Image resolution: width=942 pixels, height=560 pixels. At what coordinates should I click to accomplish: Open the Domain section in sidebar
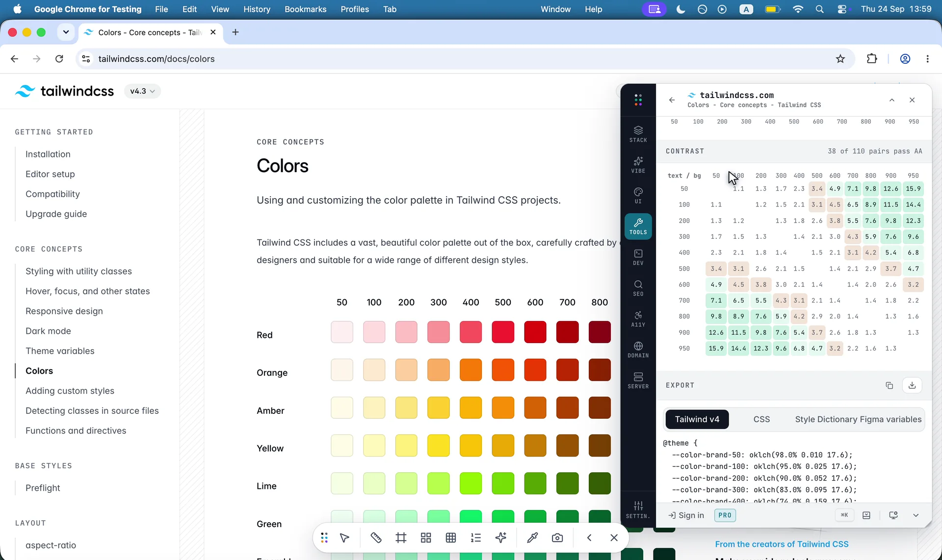638,350
